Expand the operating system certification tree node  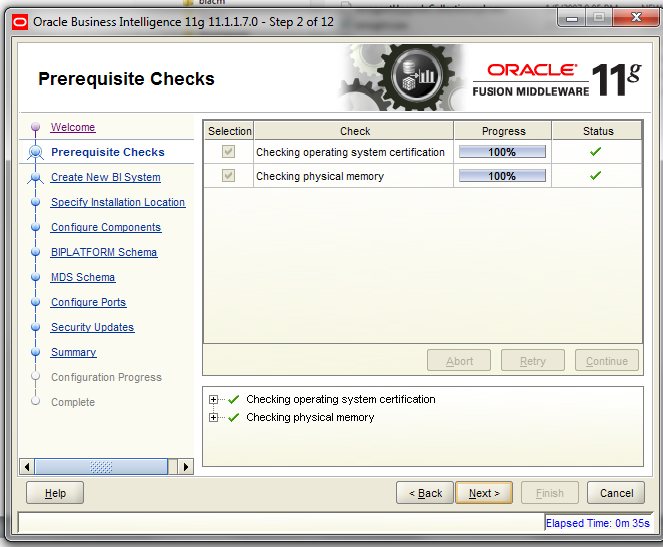pyautogui.click(x=214, y=399)
